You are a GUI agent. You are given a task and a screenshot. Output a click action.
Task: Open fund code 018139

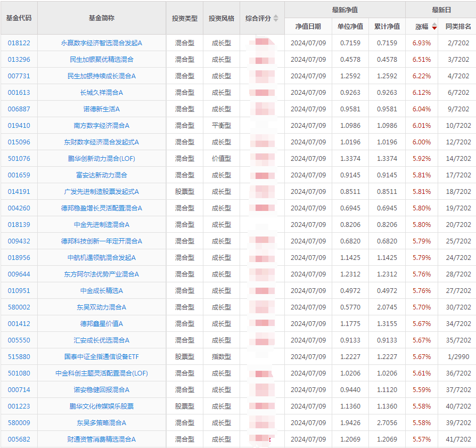[19, 224]
